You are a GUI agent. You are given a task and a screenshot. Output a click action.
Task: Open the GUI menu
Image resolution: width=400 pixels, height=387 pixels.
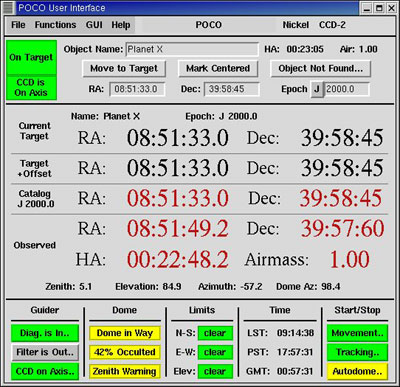pos(94,25)
